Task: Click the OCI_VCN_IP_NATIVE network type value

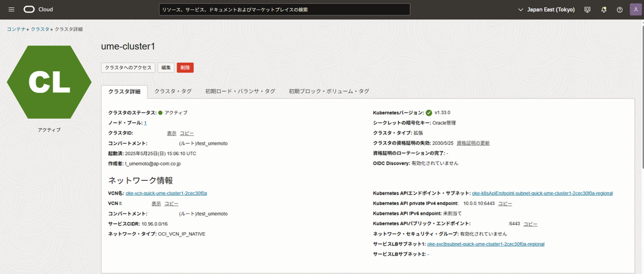Action: pyautogui.click(x=181, y=234)
